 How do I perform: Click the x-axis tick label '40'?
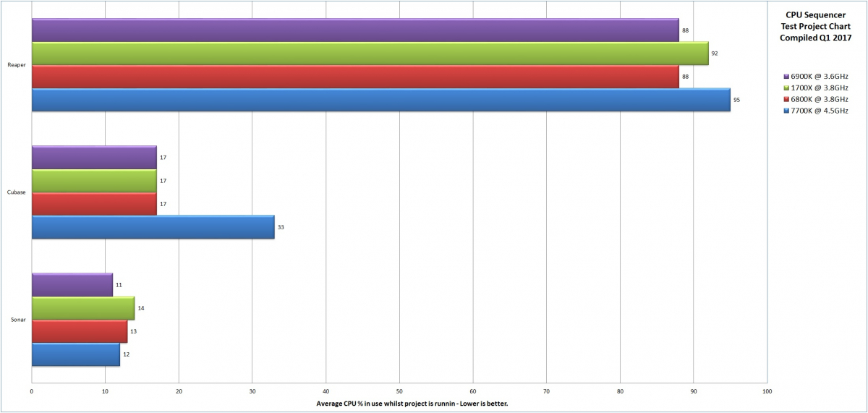click(x=326, y=391)
